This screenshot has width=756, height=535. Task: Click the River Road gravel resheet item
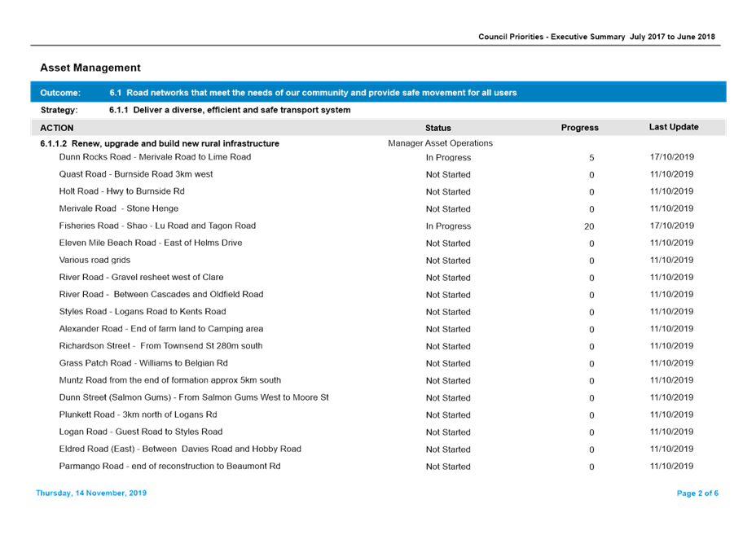click(x=147, y=278)
